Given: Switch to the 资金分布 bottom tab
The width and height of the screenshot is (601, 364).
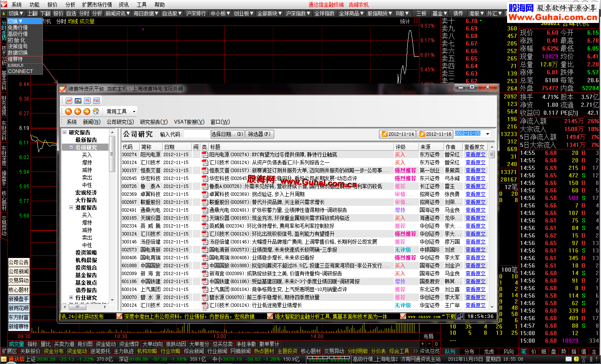Looking at the screenshot, I should [53, 351].
